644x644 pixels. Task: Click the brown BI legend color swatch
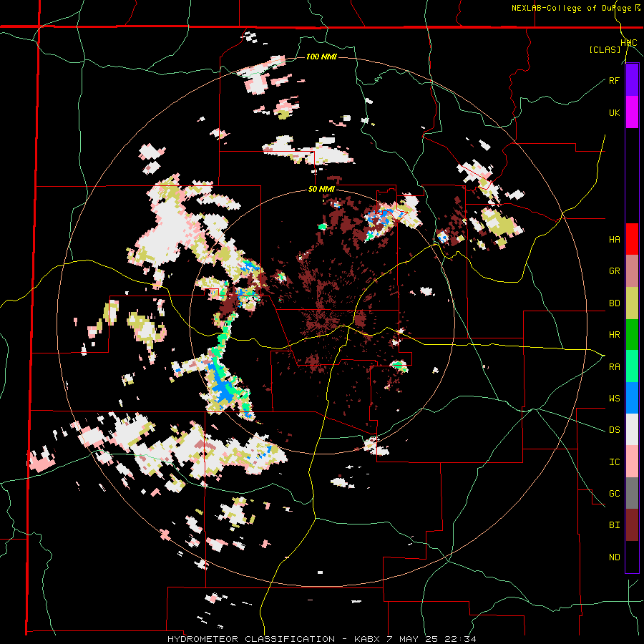(632, 525)
